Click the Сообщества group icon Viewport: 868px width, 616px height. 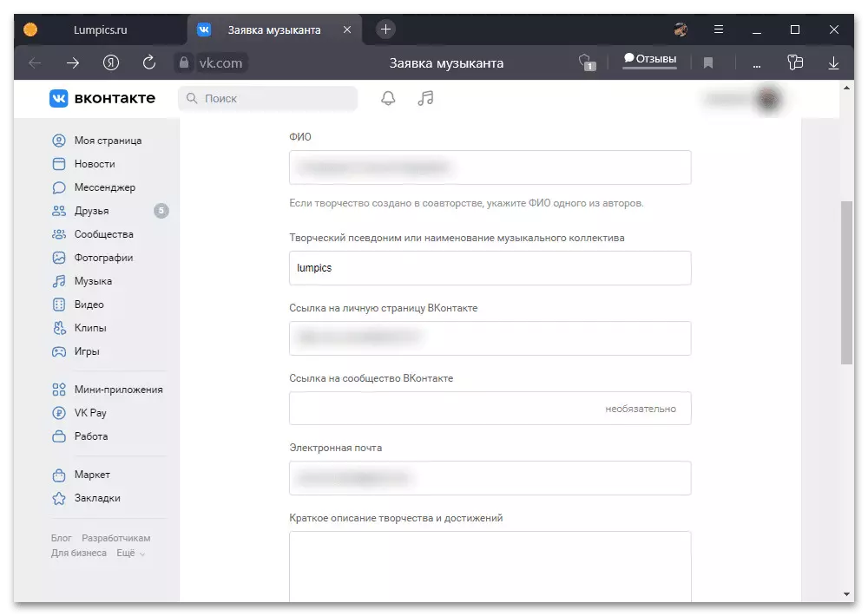pos(59,234)
